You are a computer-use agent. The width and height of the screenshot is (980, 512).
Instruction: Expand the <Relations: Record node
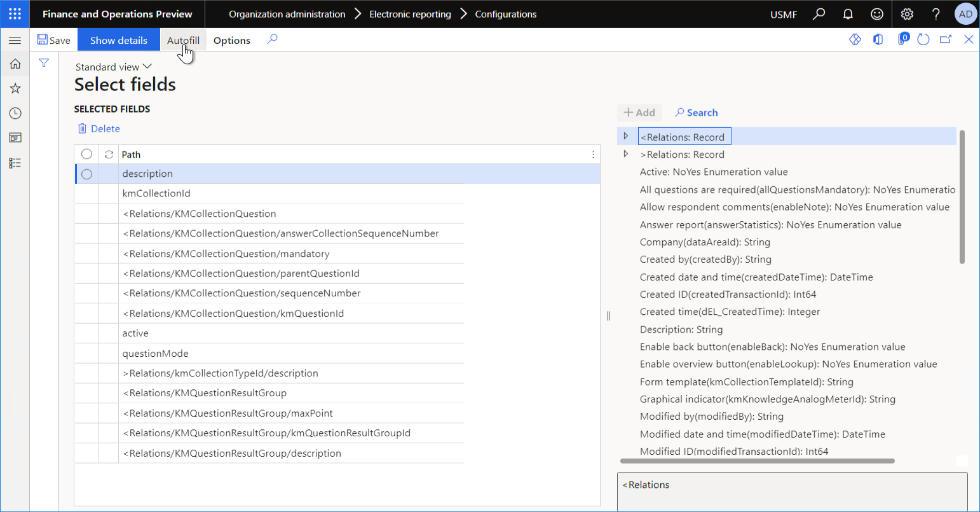click(x=626, y=136)
